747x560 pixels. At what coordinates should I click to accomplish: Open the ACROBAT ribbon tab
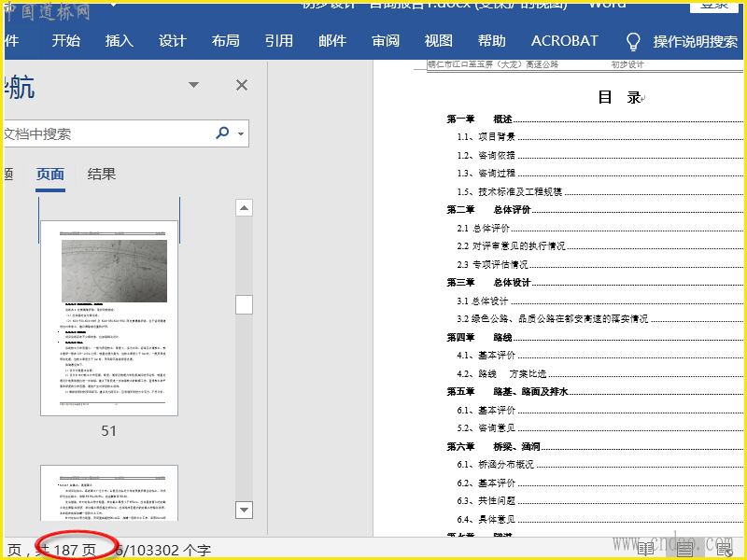pos(565,41)
